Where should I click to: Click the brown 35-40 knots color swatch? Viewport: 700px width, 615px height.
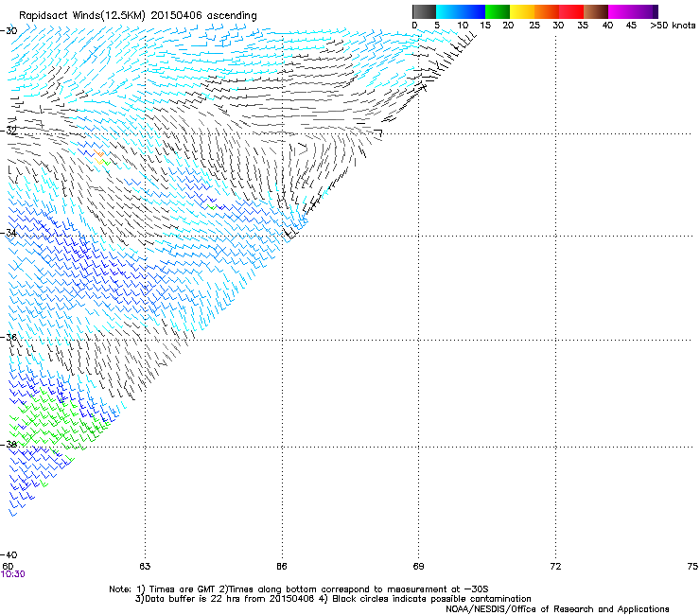click(596, 11)
